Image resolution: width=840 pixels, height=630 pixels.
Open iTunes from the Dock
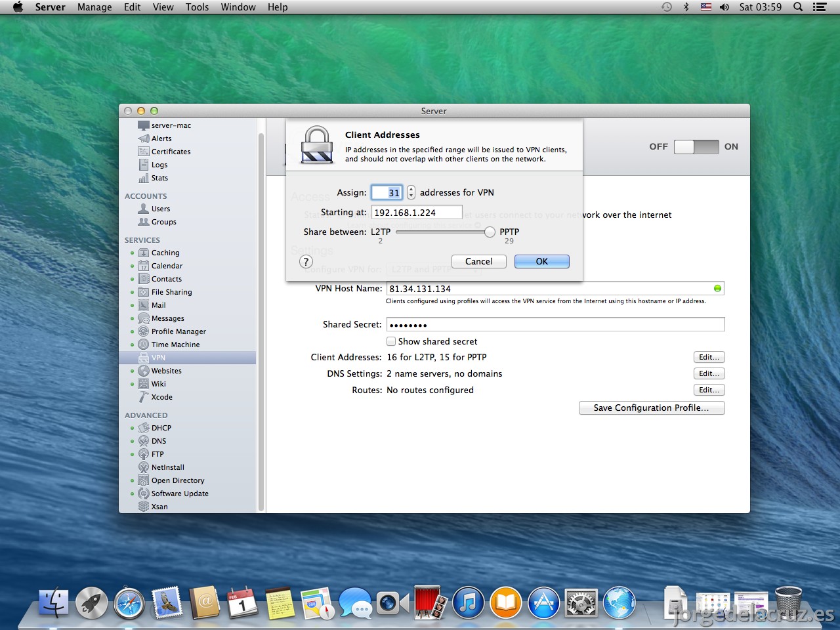468,602
